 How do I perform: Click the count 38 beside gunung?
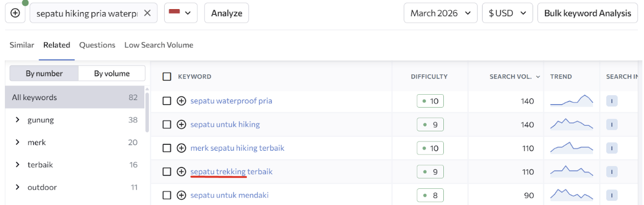point(133,120)
